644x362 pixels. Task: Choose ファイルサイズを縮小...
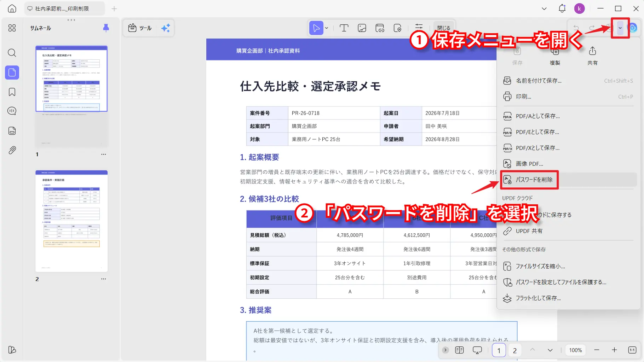(568, 266)
